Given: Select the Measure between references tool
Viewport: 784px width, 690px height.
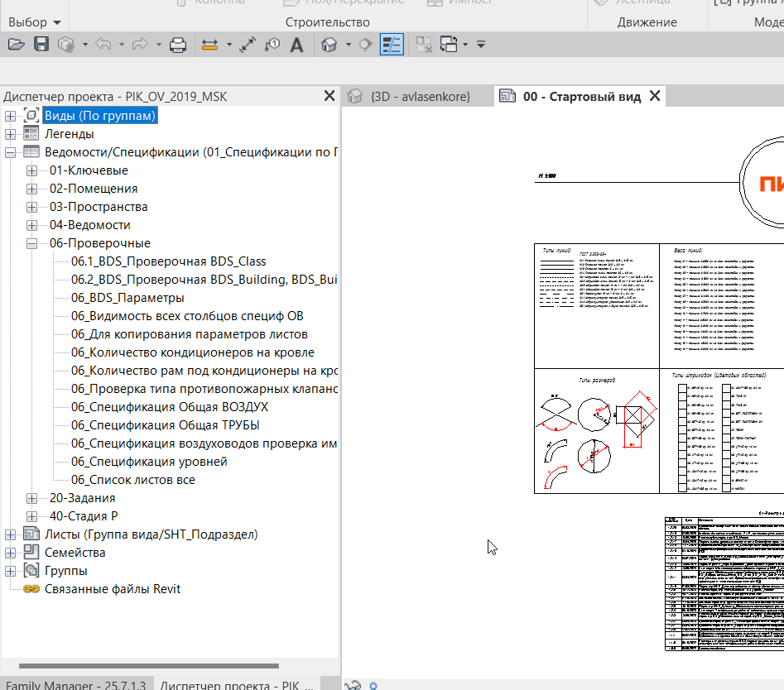Looking at the screenshot, I should [209, 45].
